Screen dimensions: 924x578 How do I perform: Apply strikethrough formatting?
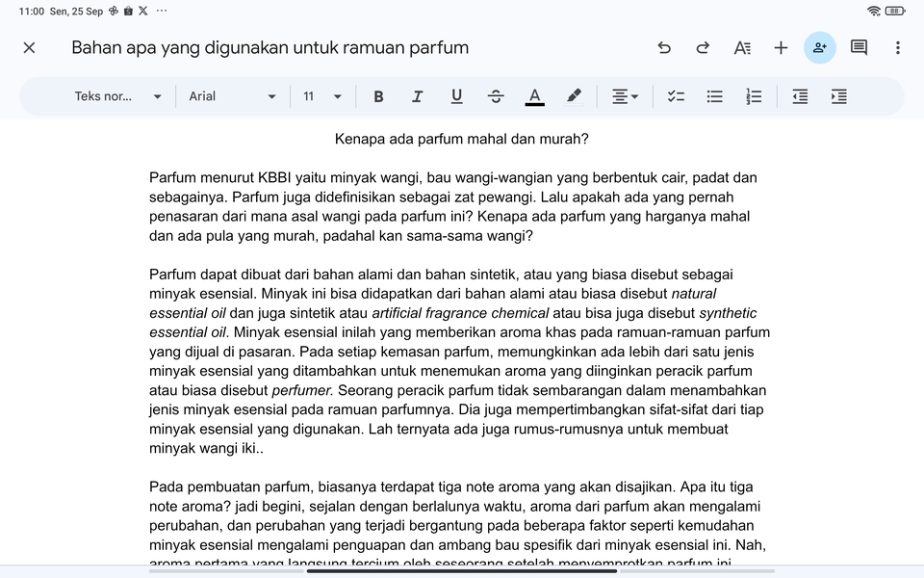(x=496, y=95)
